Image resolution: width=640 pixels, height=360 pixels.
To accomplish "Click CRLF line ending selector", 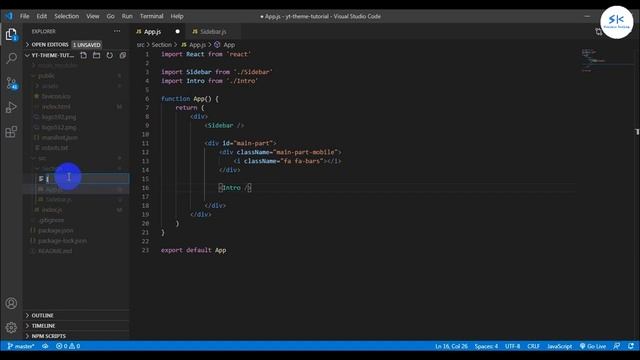I will point(533,346).
